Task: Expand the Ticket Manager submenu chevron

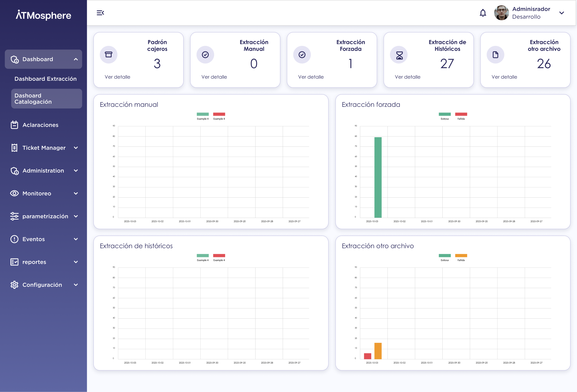Action: (x=76, y=148)
